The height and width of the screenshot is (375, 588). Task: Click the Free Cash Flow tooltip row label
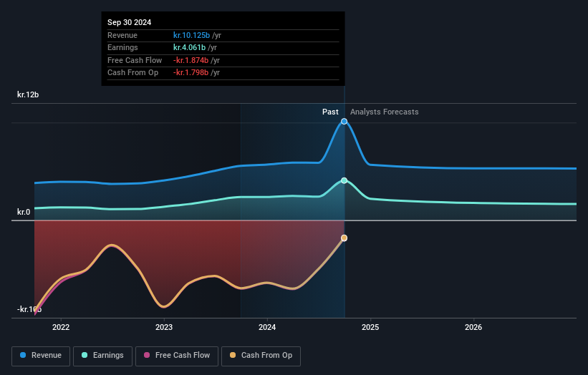tap(135, 60)
